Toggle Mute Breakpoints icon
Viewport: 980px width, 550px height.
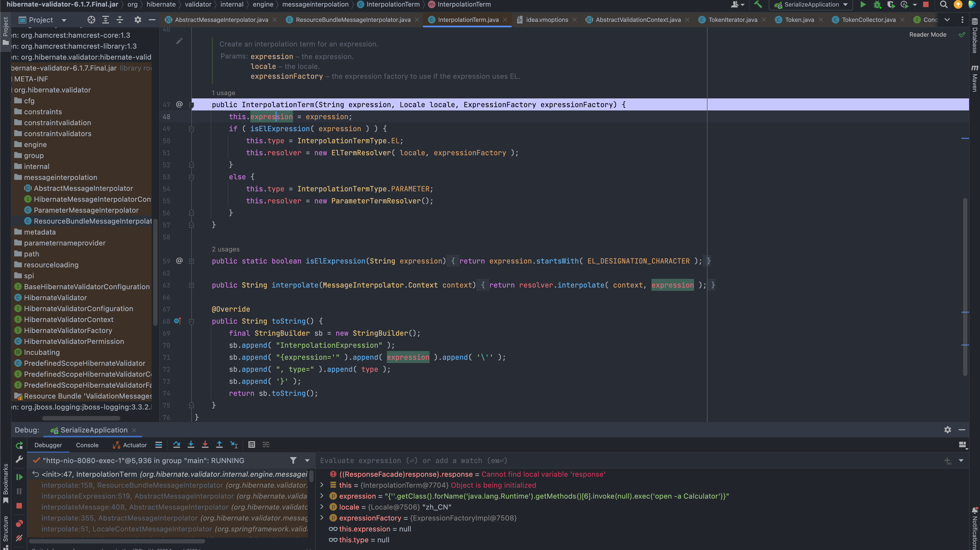click(19, 538)
